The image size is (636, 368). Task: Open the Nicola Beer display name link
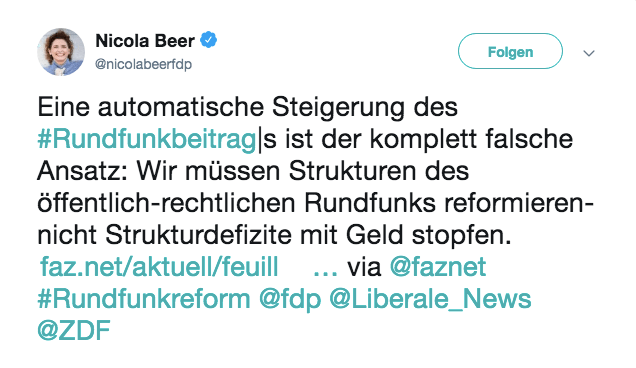click(145, 41)
